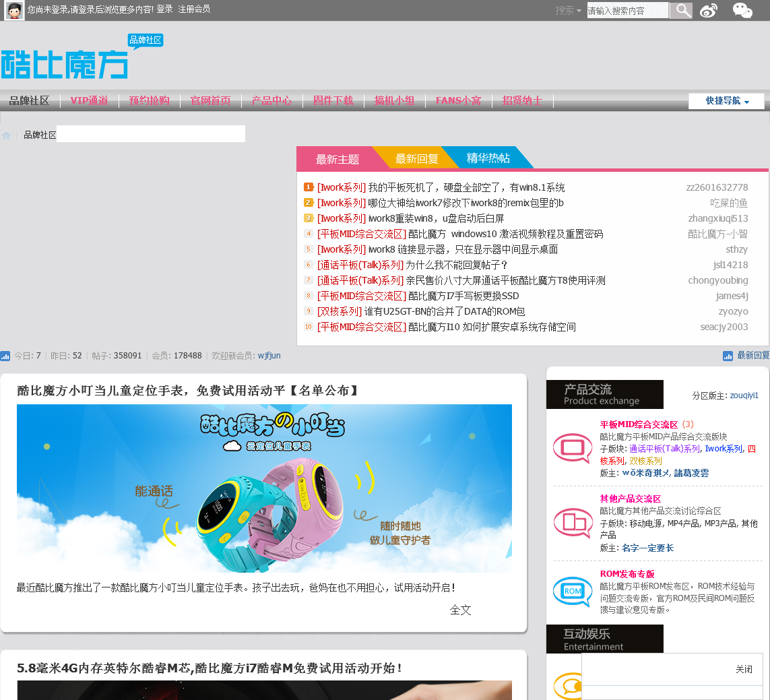Click the 注册会员 link
Screen dimensions: 770x700
(x=194, y=9)
